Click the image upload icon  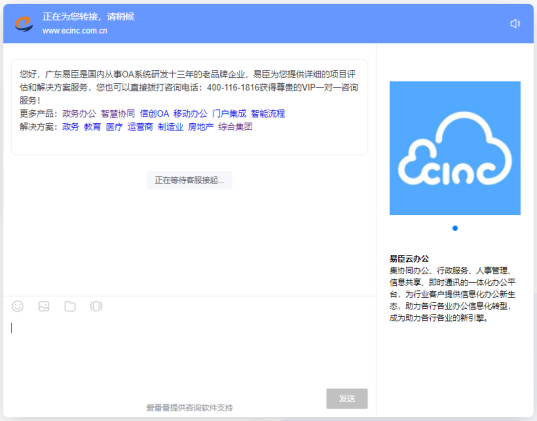click(44, 306)
